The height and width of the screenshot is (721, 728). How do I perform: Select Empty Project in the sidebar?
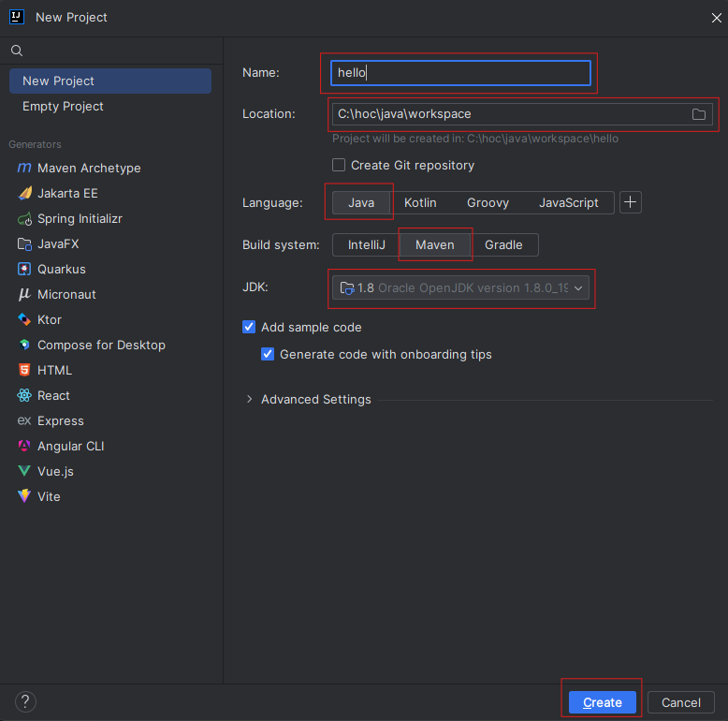pos(63,107)
